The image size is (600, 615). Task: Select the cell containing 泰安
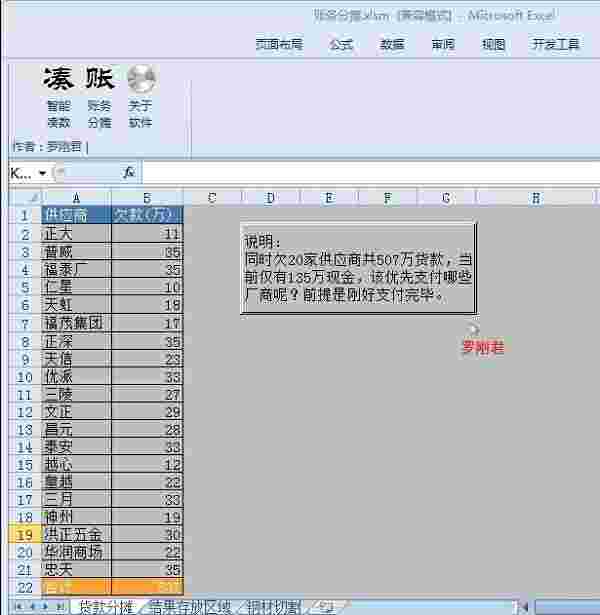(x=76, y=447)
